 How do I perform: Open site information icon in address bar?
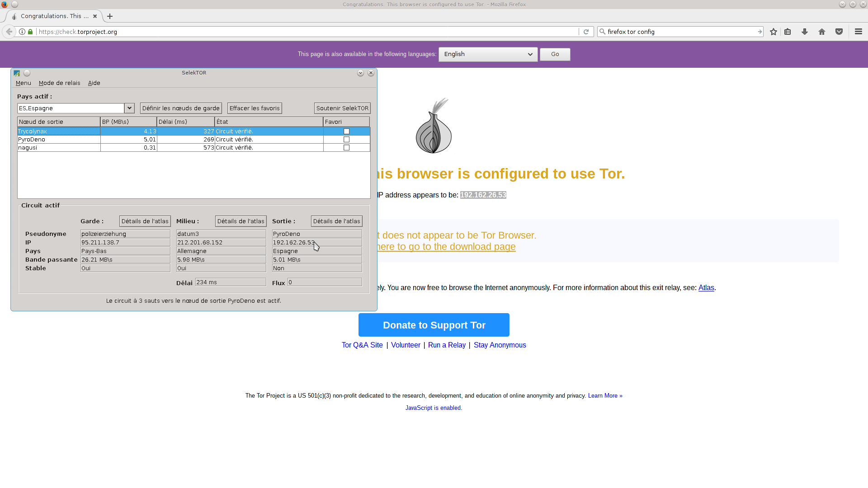(22, 32)
